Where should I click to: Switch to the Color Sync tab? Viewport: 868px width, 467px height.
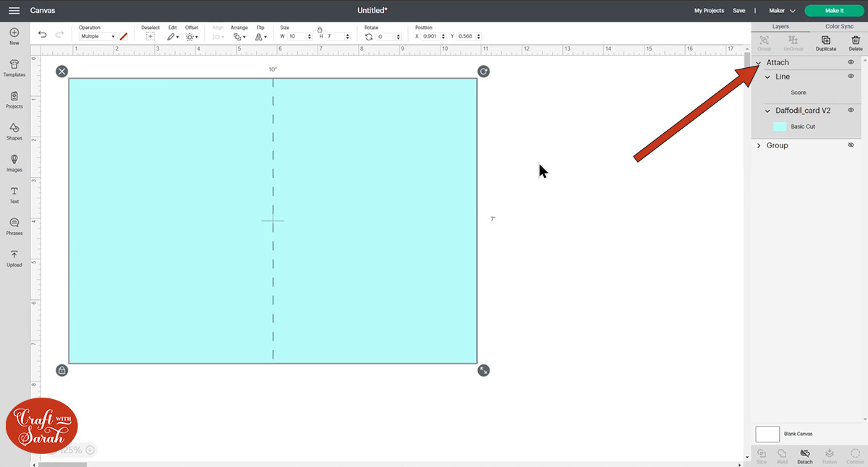[839, 26]
